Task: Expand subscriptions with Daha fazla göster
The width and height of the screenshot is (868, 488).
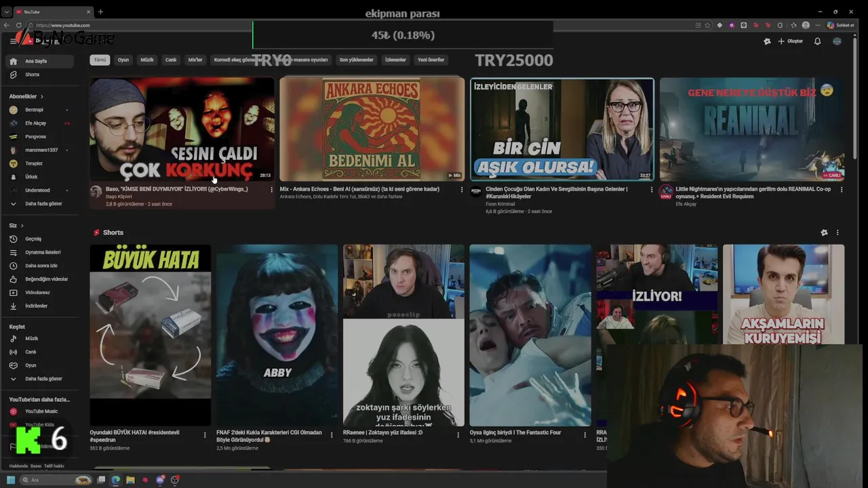Action: [39, 203]
